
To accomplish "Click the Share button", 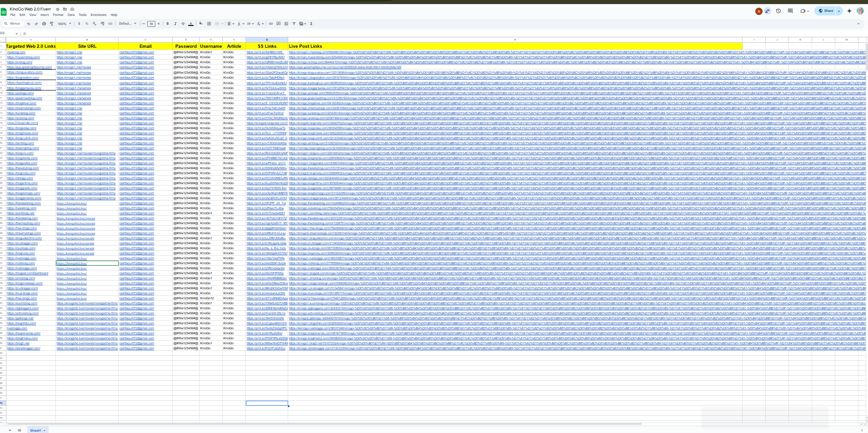I will (x=826, y=11).
